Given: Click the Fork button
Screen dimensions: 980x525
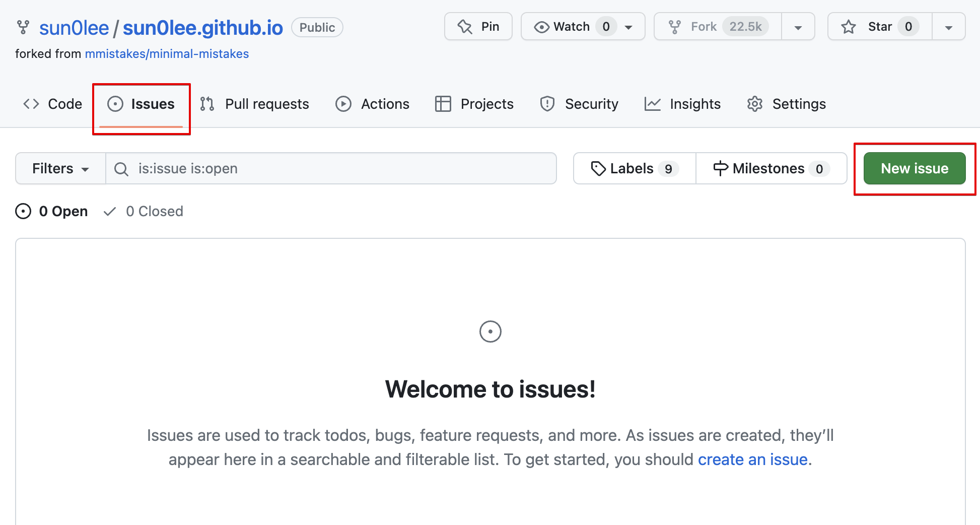Looking at the screenshot, I should tap(718, 26).
